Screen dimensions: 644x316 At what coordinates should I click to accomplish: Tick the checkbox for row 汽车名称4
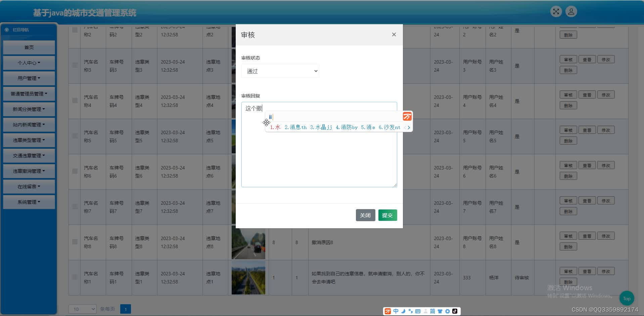75,101
